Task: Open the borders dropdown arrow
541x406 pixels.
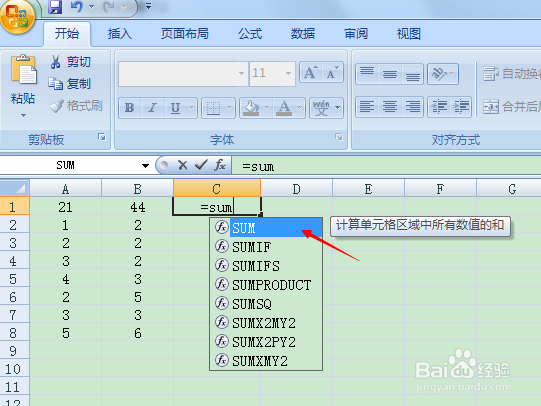Action: pos(229,108)
